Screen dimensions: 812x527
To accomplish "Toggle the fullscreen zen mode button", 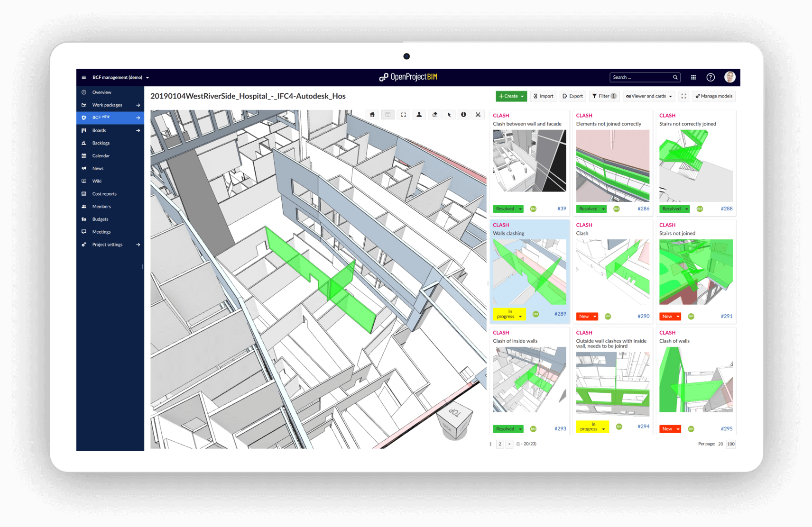I will pos(684,96).
